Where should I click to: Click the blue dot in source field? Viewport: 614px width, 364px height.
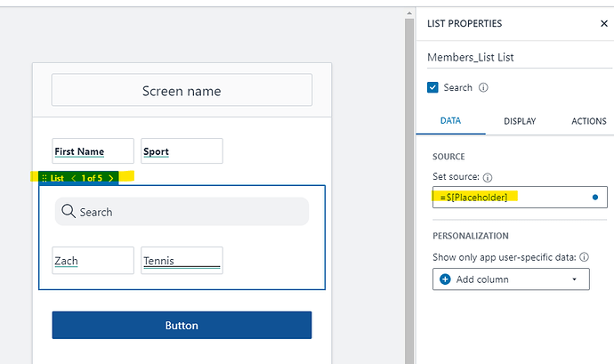594,197
